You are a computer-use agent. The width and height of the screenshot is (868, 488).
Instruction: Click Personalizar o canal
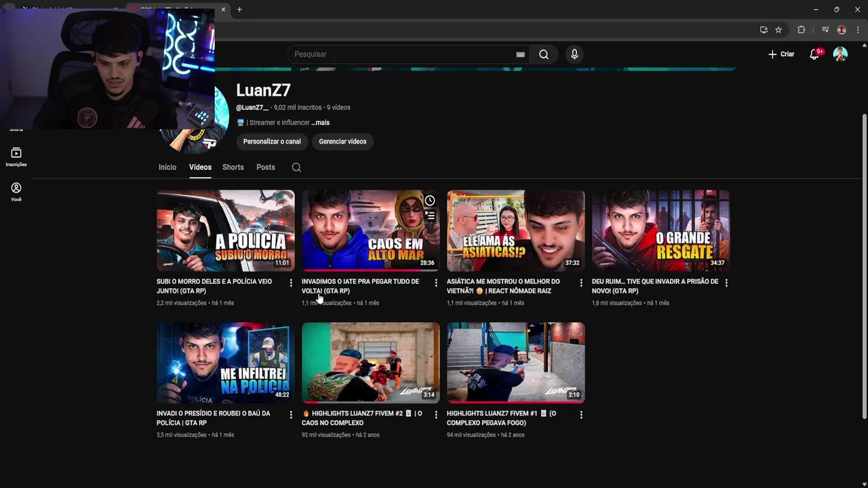tap(272, 142)
